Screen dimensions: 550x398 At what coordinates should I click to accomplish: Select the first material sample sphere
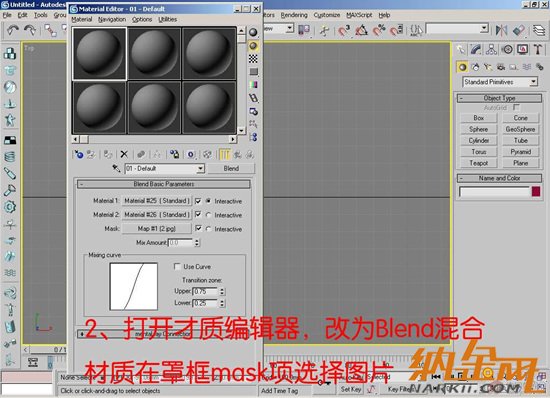coord(99,54)
